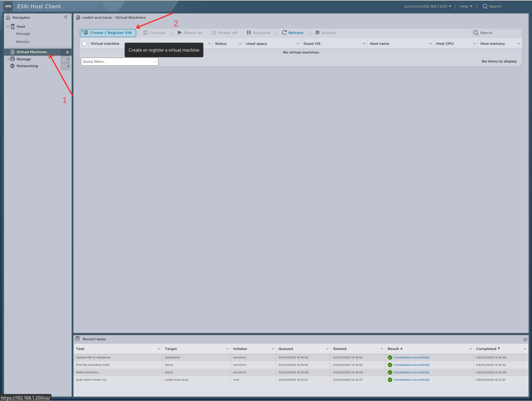Select the Storage icon in Navigator
The height and width of the screenshot is (401, 532).
point(12,59)
